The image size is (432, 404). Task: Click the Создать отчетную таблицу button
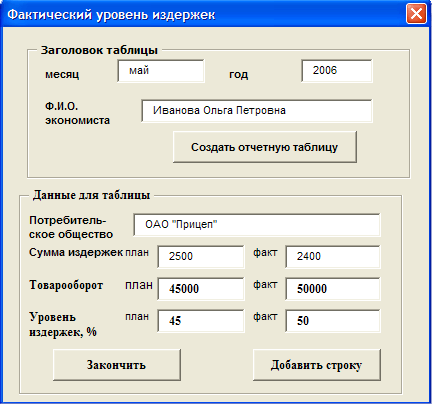tap(265, 147)
